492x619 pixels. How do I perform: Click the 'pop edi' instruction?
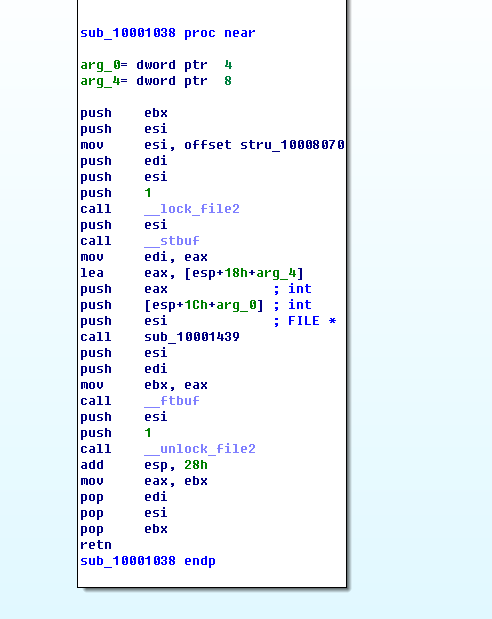click(x=124, y=497)
